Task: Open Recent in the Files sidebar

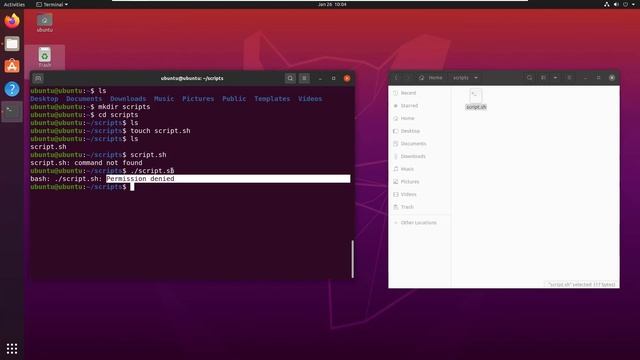Action: point(420,93)
